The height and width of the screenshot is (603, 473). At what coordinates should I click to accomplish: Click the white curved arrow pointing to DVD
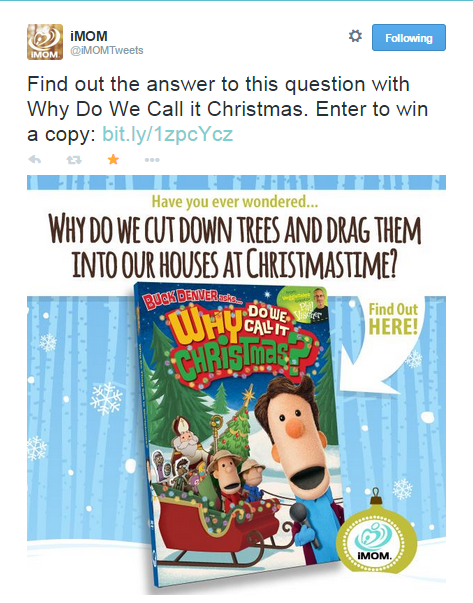point(384,344)
